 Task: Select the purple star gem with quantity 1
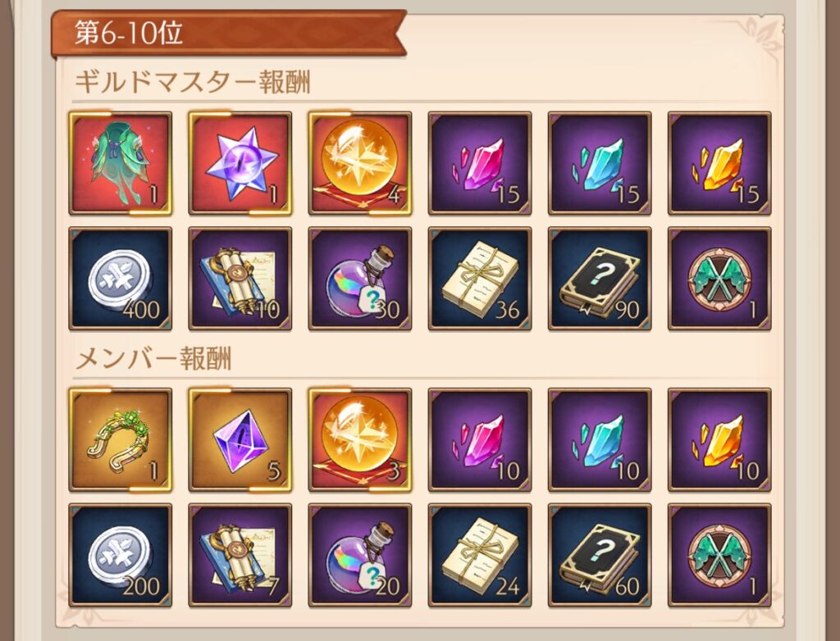click(x=240, y=163)
